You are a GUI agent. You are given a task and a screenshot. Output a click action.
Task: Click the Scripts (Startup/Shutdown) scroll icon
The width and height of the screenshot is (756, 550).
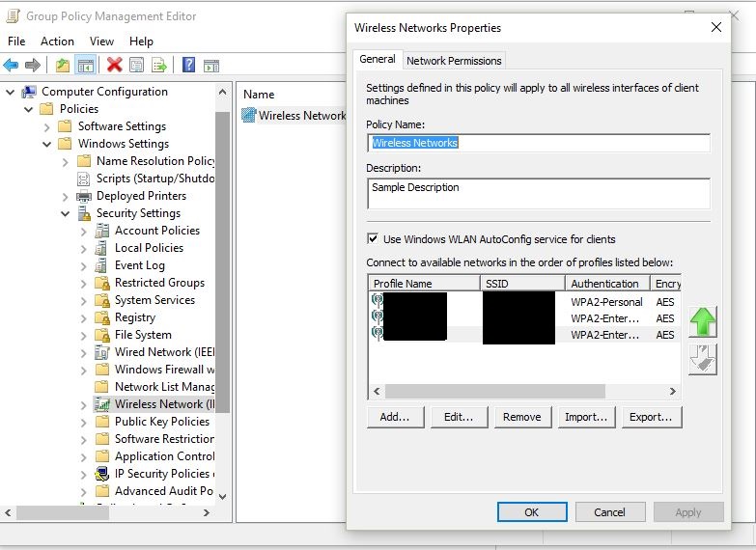(83, 179)
